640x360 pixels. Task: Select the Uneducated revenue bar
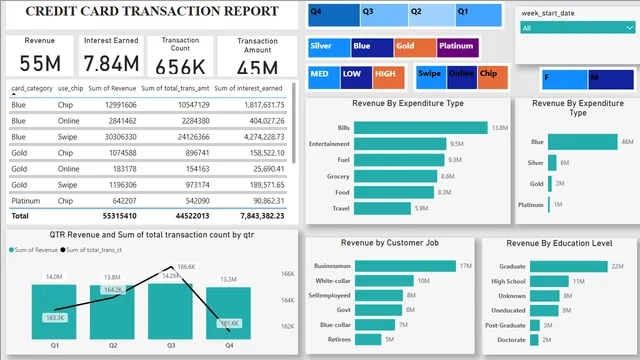click(544, 310)
